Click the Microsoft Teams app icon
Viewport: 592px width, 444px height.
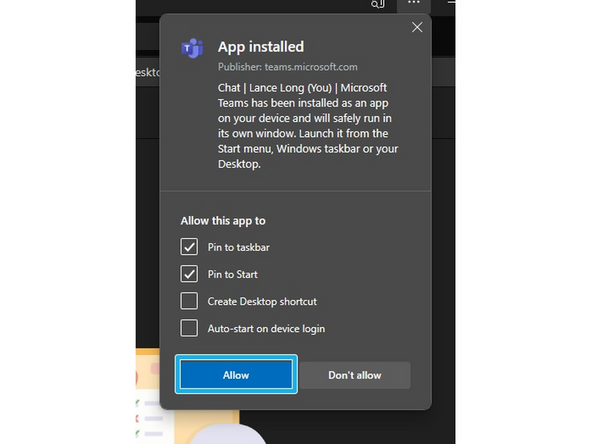coord(193,48)
